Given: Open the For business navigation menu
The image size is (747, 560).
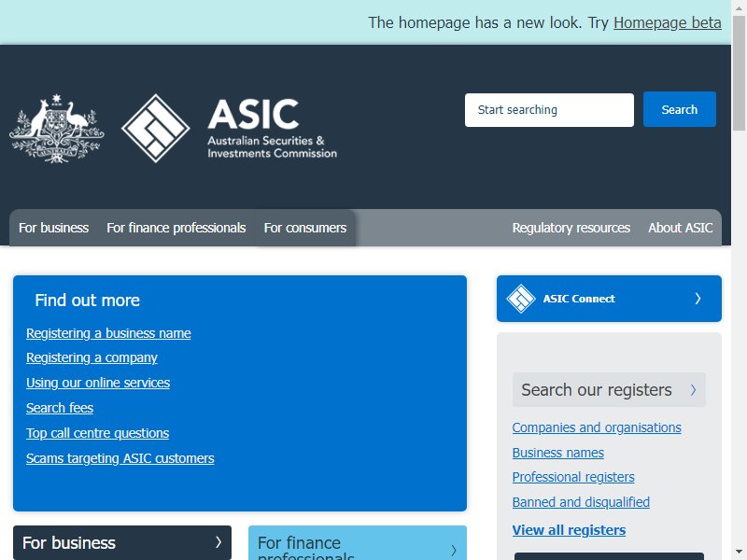Looking at the screenshot, I should pyautogui.click(x=53, y=228).
